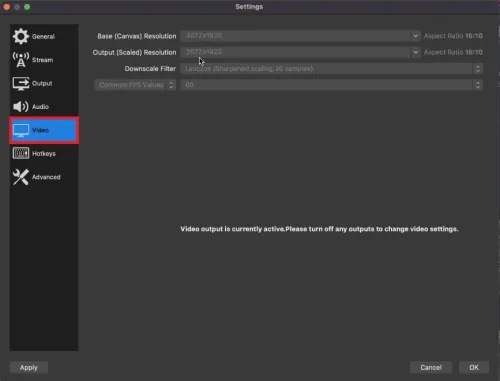Expand the Base (Canvas) Resolution dropdown arrow
The height and width of the screenshot is (381, 500).
[x=415, y=36]
